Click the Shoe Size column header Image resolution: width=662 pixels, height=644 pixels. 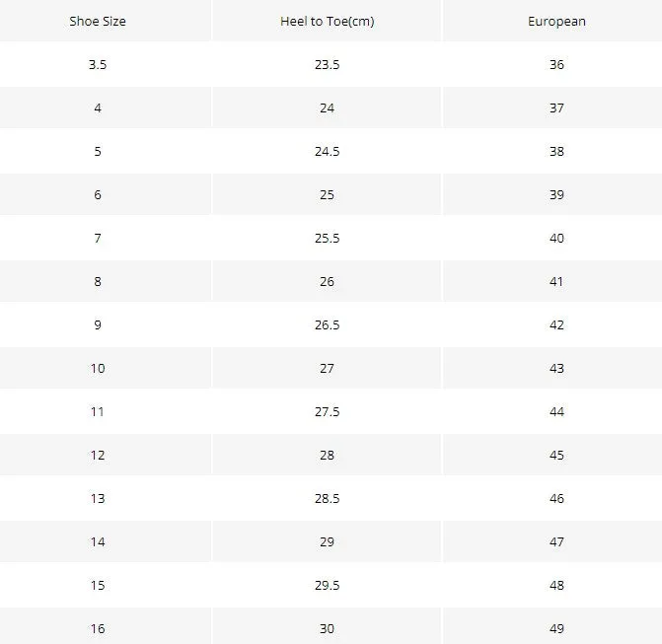click(x=98, y=21)
